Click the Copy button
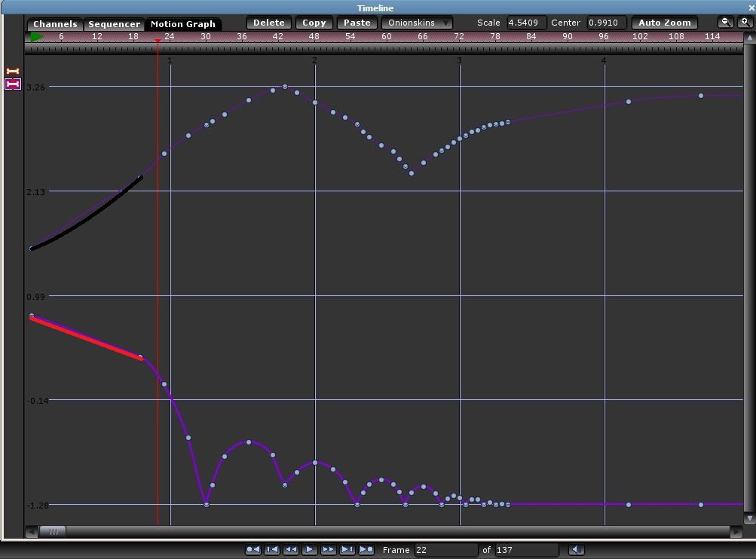 point(314,23)
